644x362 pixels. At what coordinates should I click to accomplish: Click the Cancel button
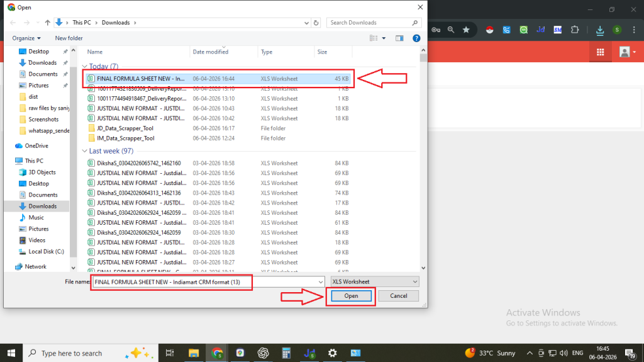(398, 296)
